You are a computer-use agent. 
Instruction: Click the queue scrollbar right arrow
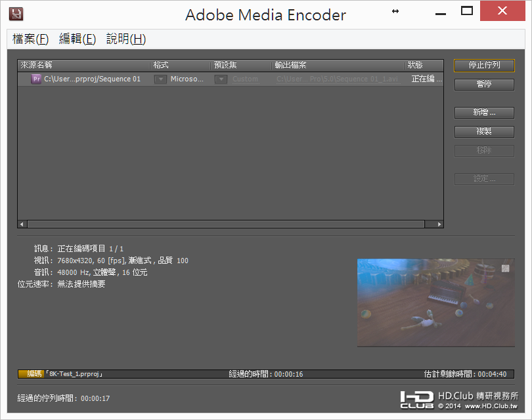[x=439, y=224]
